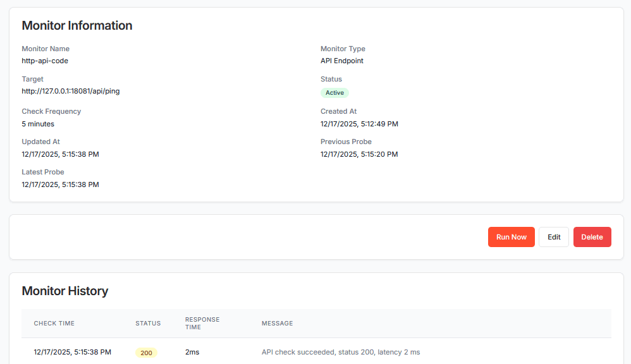Click the 2ms response time value
Screen dimensions: 631x364
coord(192,352)
